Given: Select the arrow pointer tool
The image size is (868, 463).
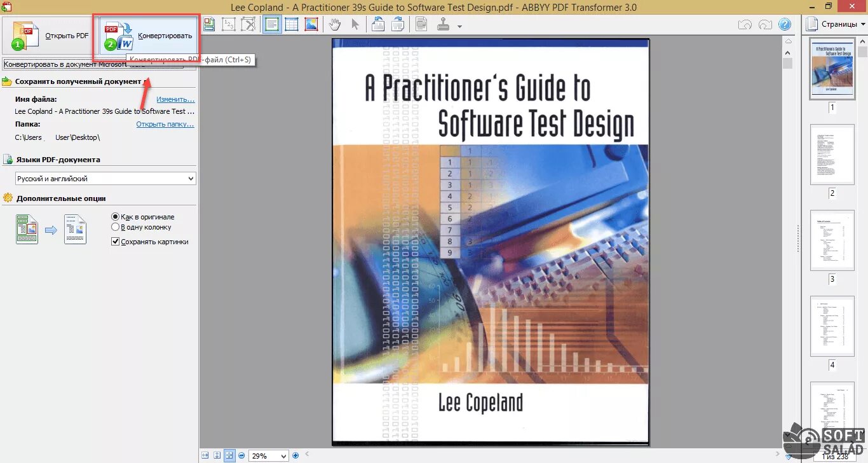Looking at the screenshot, I should click(355, 25).
